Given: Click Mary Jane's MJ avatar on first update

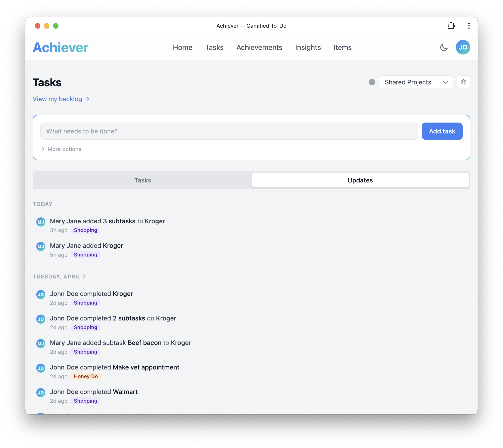Looking at the screenshot, I should tap(41, 222).
